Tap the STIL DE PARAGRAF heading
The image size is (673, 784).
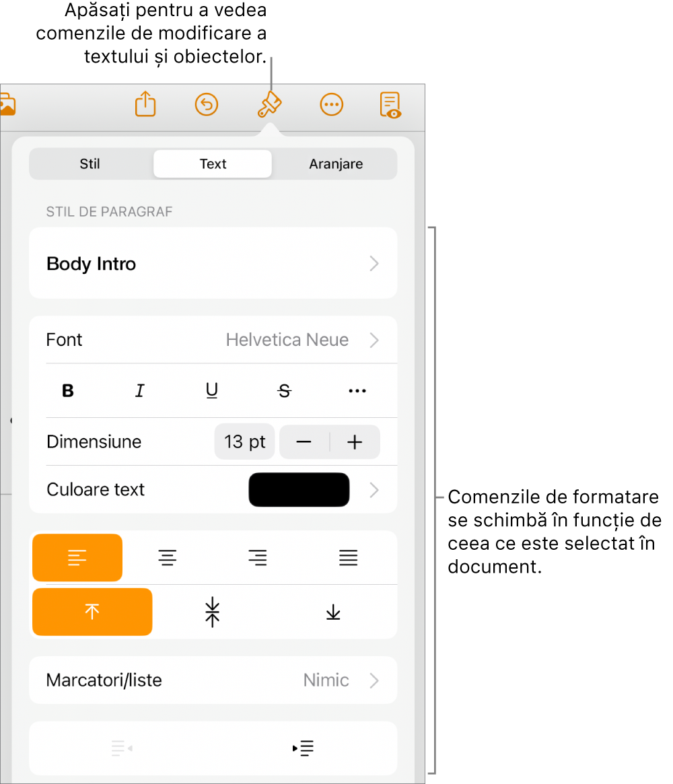110,212
